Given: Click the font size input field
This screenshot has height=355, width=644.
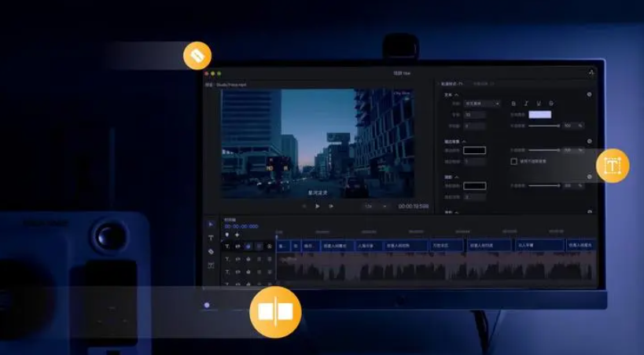Looking at the screenshot, I should (474, 115).
